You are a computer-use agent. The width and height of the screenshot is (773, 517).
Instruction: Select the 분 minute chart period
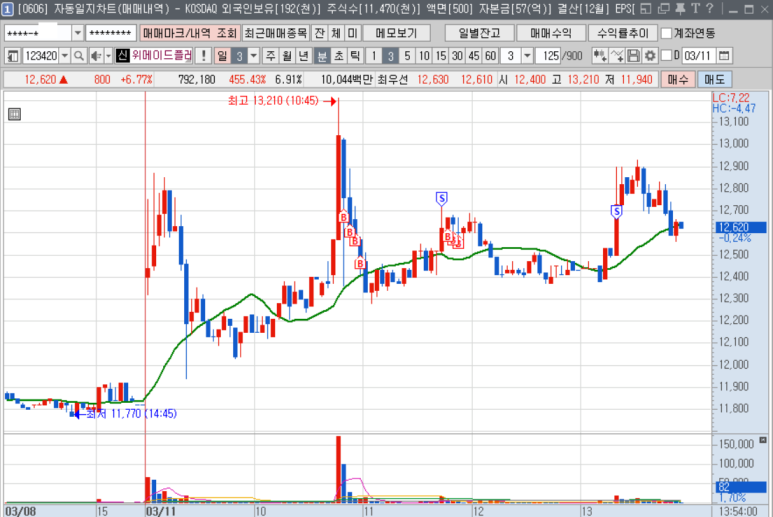click(322, 56)
